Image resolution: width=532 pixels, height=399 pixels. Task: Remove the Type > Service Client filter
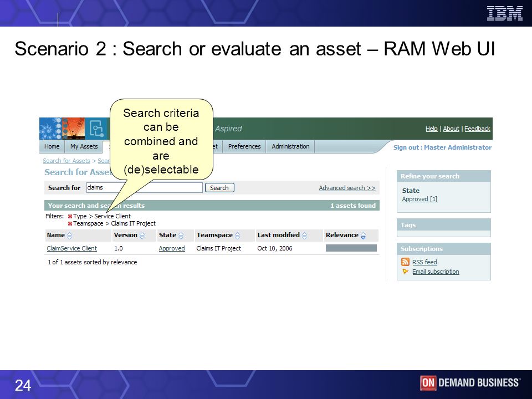70,217
